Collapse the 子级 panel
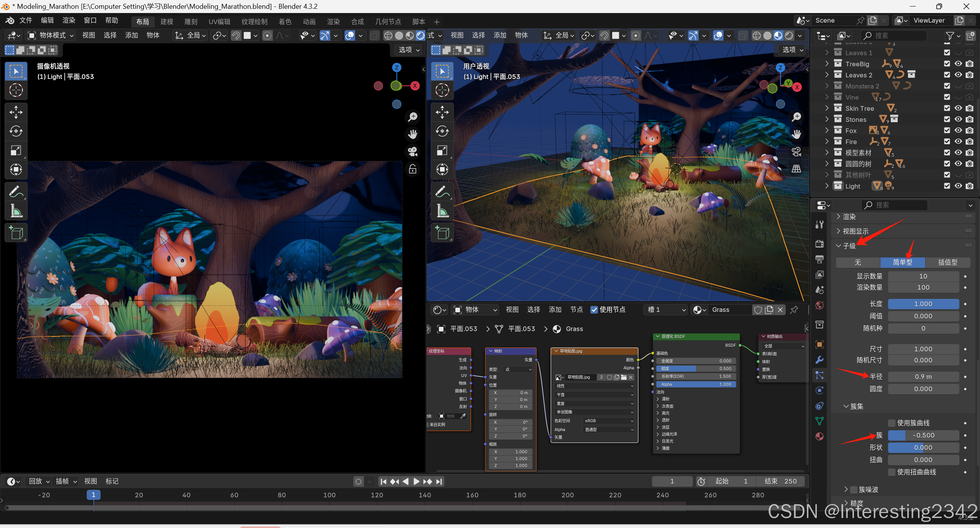Screen dimensions: 980x528 (x=839, y=246)
